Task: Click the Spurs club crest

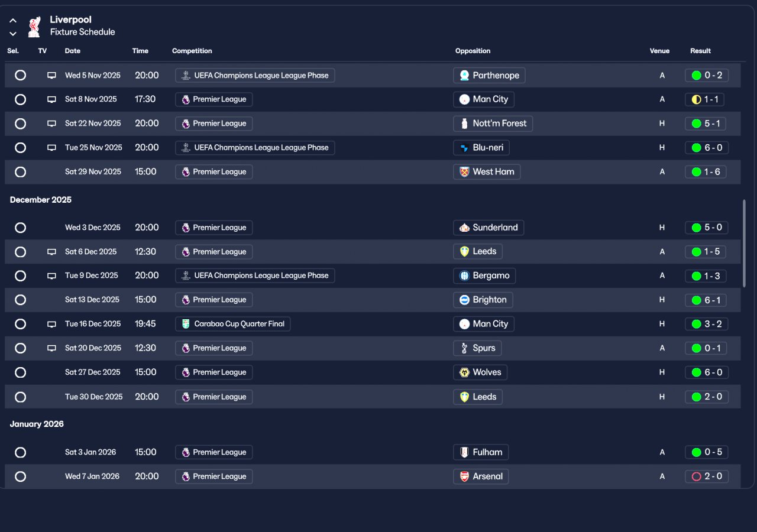Action: [x=464, y=348]
